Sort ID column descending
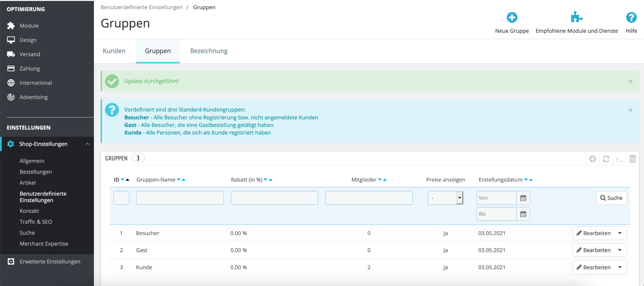 point(122,180)
